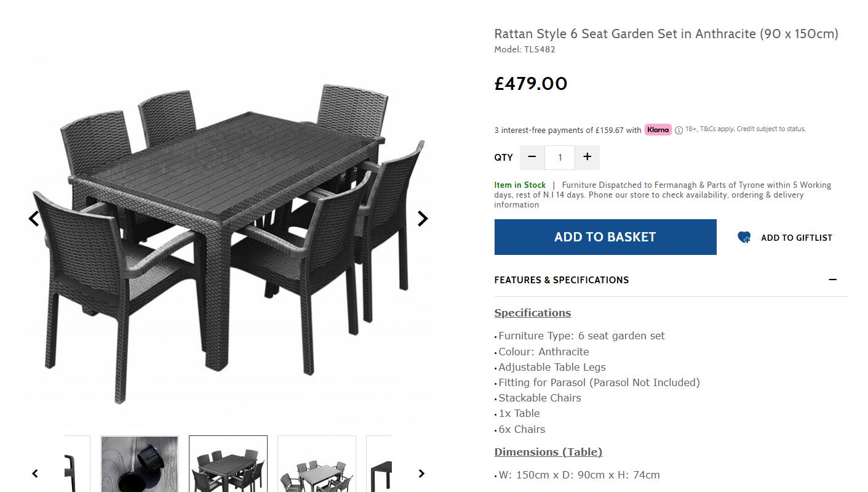Select the partially visible leftmost thumbnail

tap(78, 464)
